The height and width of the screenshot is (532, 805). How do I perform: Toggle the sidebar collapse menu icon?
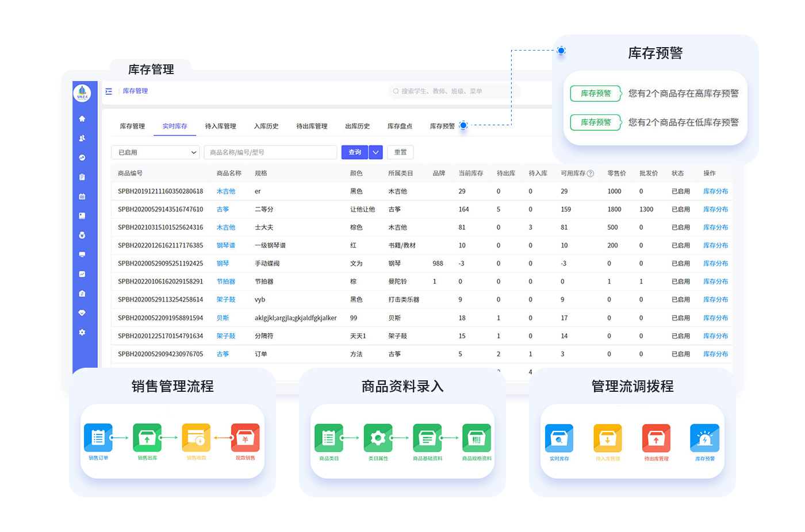point(109,91)
